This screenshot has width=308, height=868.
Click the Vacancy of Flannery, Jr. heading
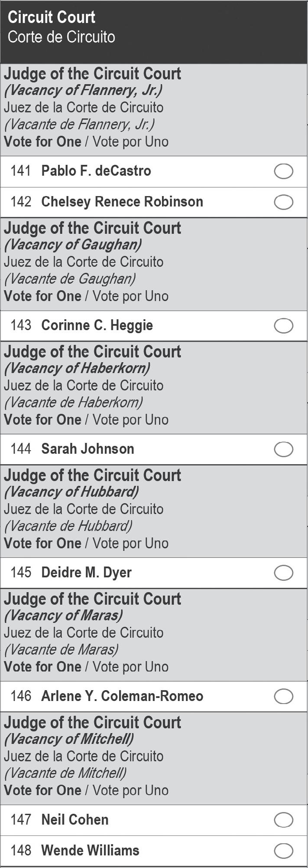pyautogui.click(x=83, y=91)
